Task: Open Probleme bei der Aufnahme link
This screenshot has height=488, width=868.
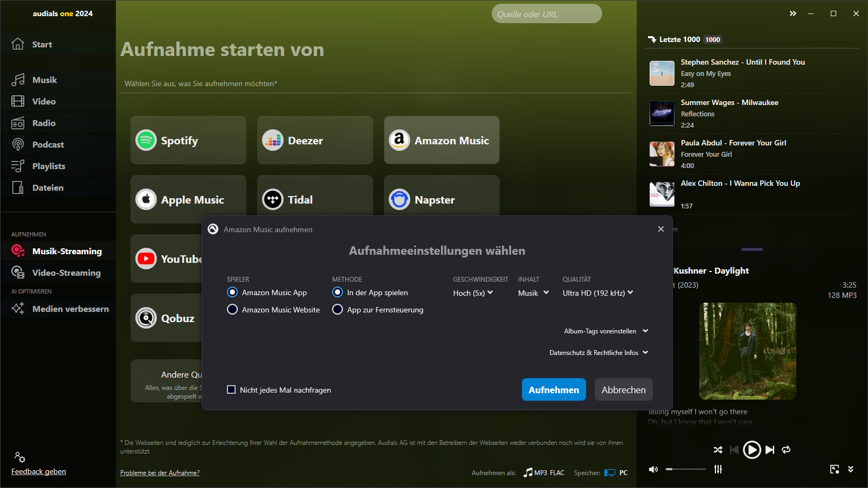Action: pyautogui.click(x=160, y=473)
